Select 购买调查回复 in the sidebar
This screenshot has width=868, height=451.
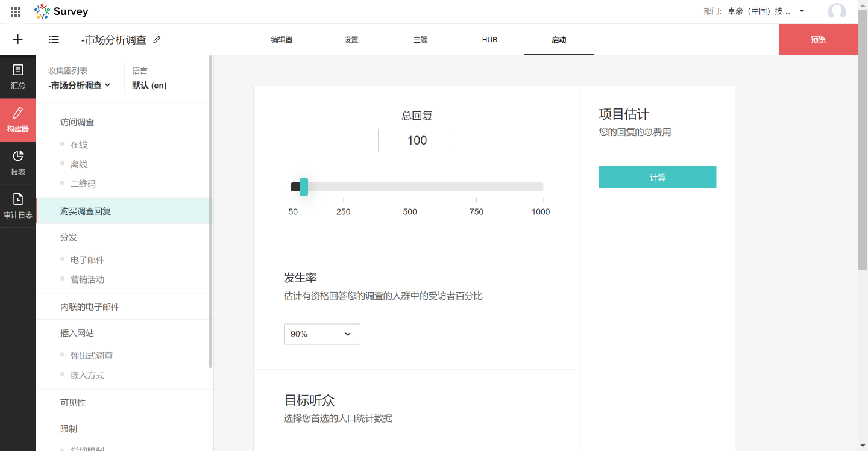click(x=125, y=211)
